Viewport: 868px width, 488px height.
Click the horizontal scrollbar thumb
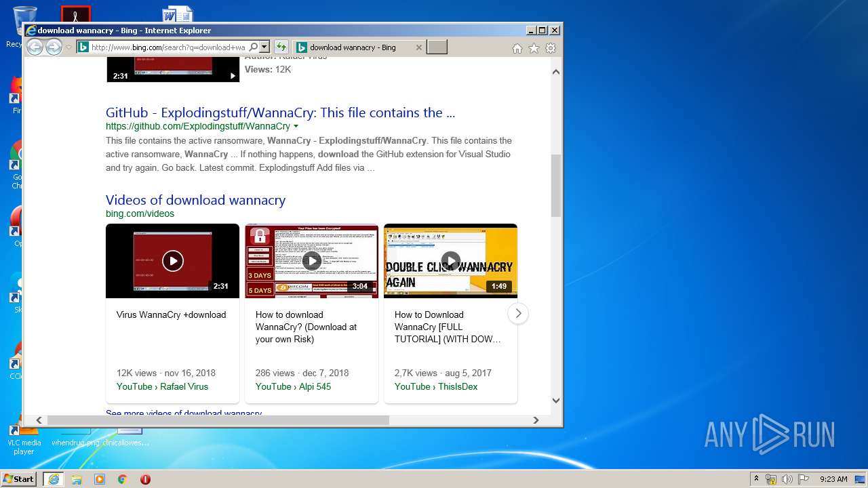click(218, 420)
